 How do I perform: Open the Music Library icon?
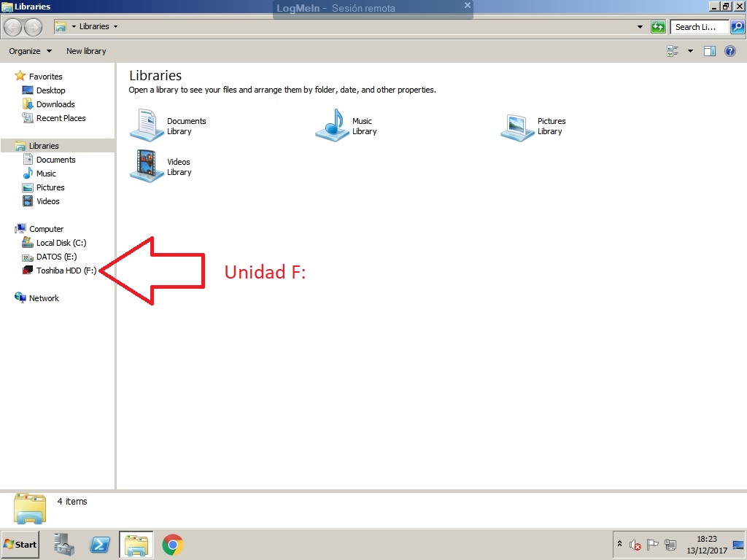point(333,125)
